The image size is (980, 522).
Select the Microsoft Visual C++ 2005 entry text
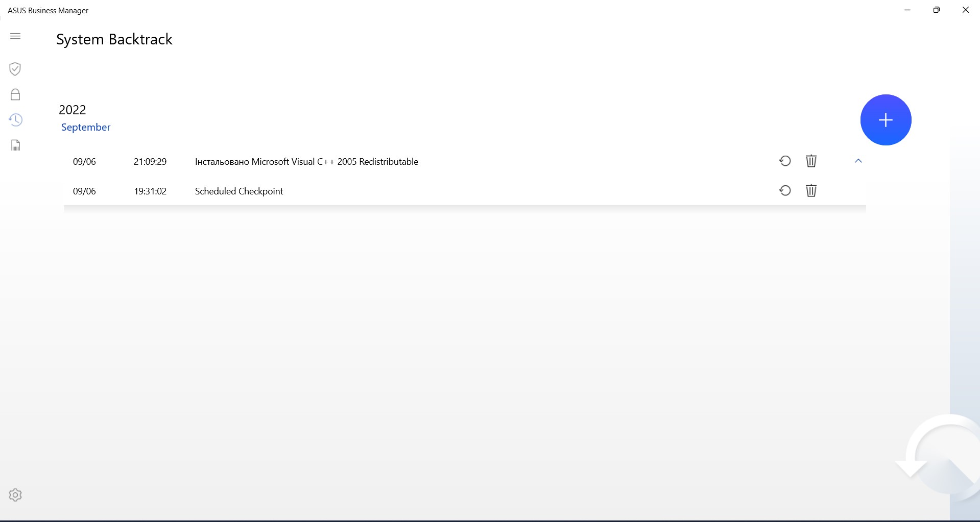pyautogui.click(x=306, y=162)
